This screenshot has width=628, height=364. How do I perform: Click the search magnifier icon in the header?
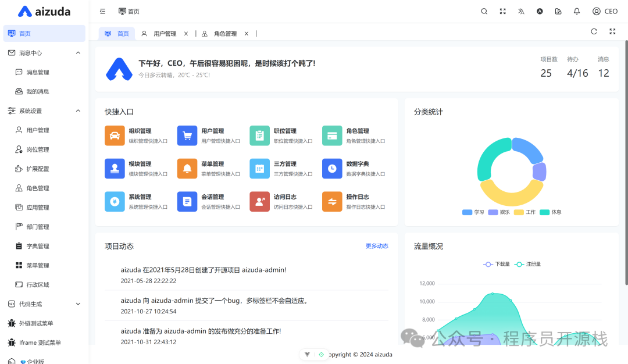coord(484,11)
